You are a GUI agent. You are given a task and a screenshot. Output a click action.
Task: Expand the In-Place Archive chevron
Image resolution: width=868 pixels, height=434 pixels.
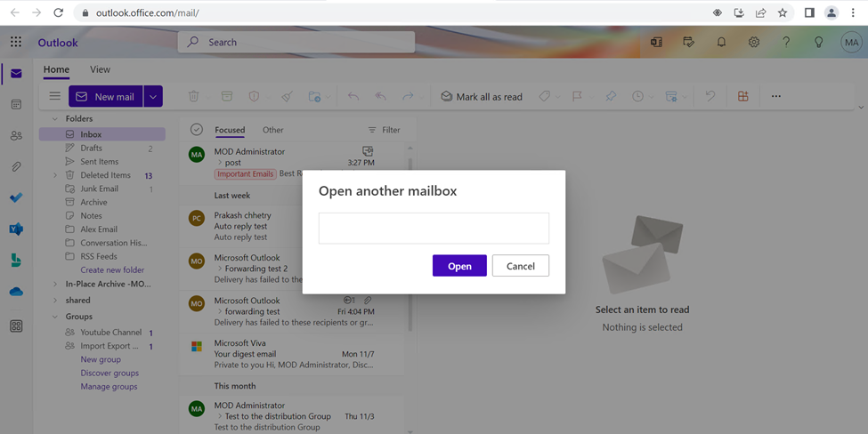coord(55,285)
